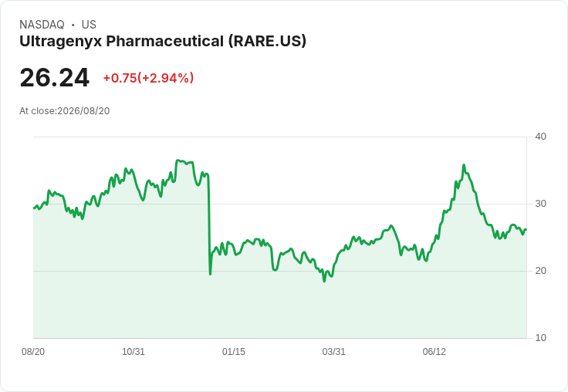Viewport: 568px width, 392px height.
Task: Click the US market label
Action: pos(89,25)
